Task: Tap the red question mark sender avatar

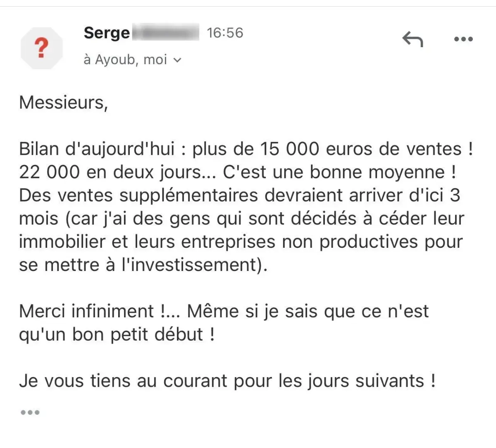Action: [41, 48]
